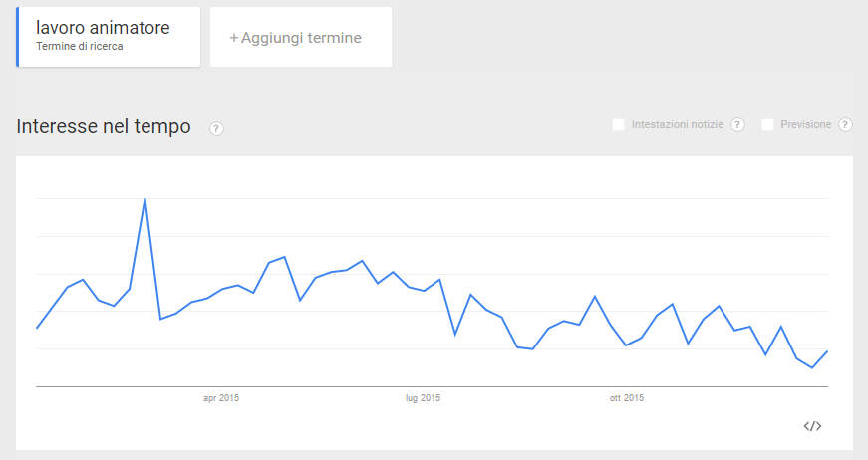Click the Previsione label text
868x460 pixels.
[805, 124]
